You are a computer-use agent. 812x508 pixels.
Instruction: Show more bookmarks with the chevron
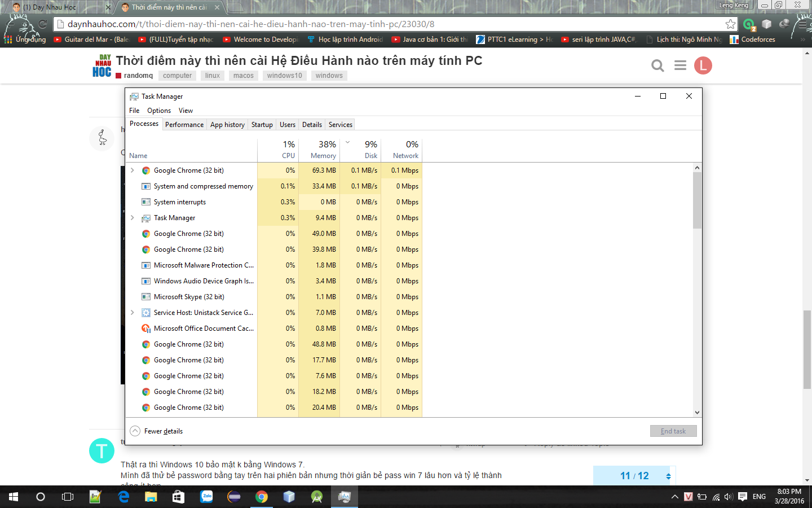(803, 40)
